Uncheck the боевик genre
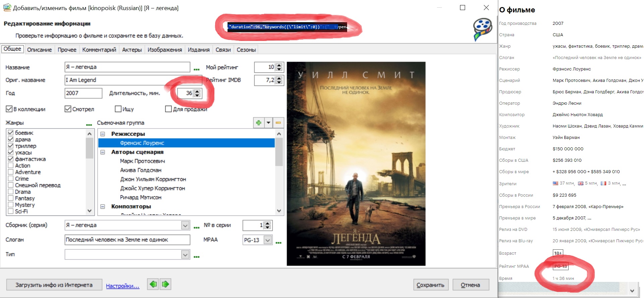The height and width of the screenshot is (298, 644). [x=11, y=133]
